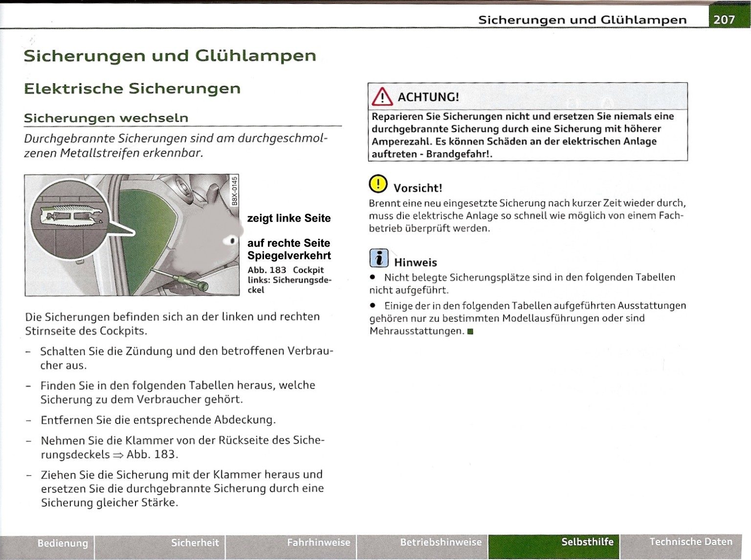751x560 pixels.
Task: Click the main heading Sicherungen und Glühlampen
Action: (170, 56)
